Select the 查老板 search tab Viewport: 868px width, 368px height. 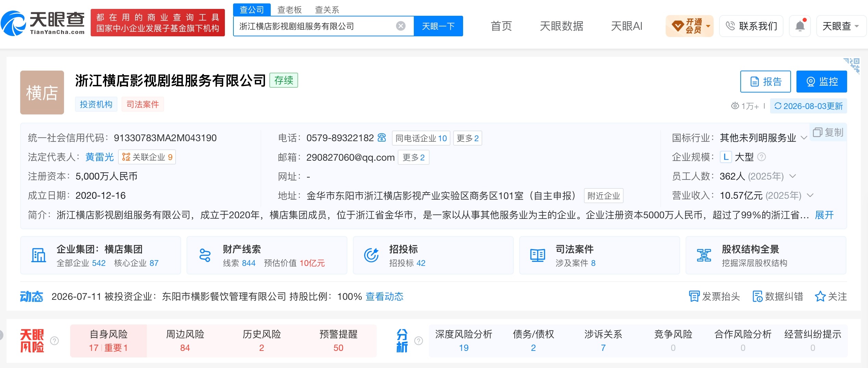point(290,10)
